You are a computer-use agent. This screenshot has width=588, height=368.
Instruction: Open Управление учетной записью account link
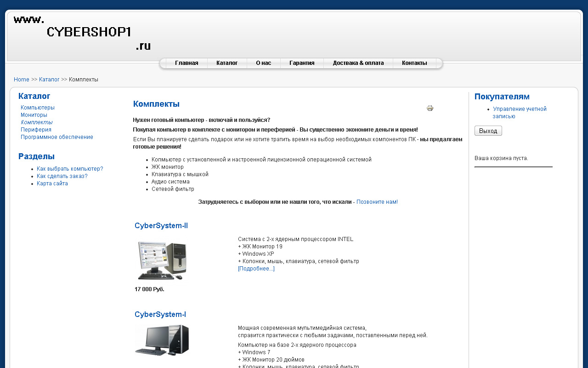tap(520, 112)
